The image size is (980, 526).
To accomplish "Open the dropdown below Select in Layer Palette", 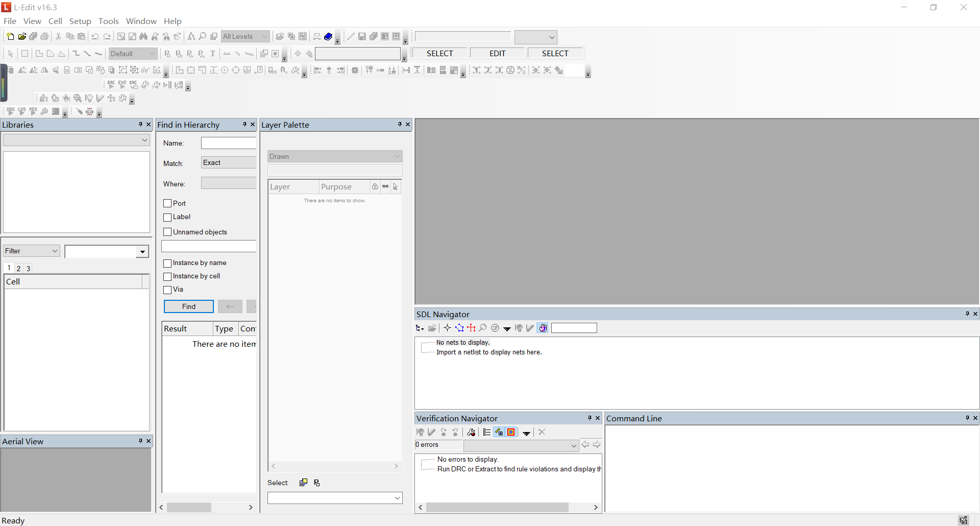I will (x=335, y=498).
